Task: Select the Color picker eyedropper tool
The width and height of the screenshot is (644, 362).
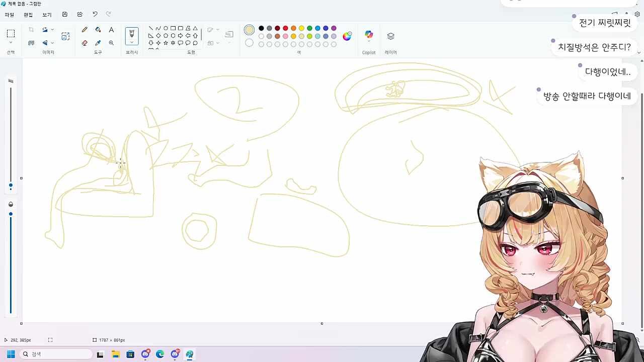Action: 98,43
